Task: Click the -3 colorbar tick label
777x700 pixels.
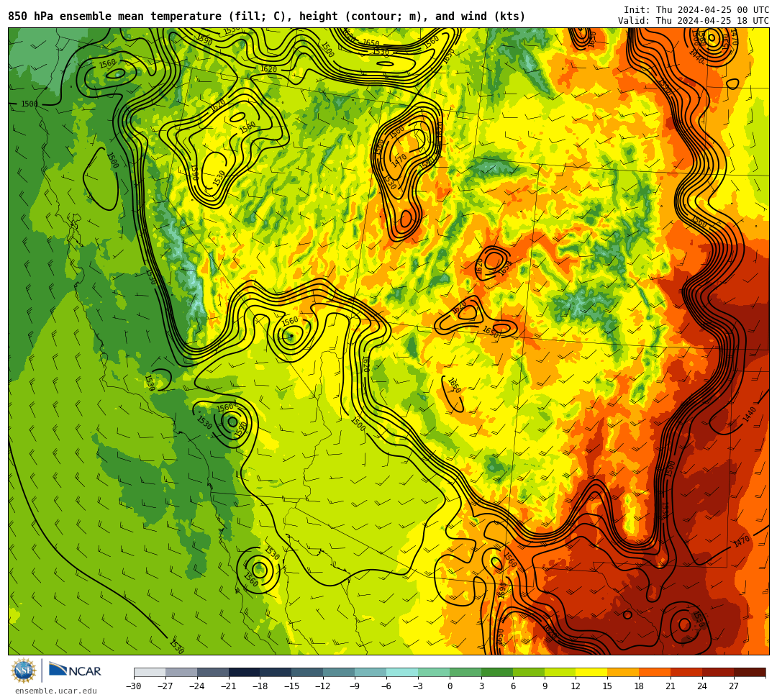Action: 418,686
